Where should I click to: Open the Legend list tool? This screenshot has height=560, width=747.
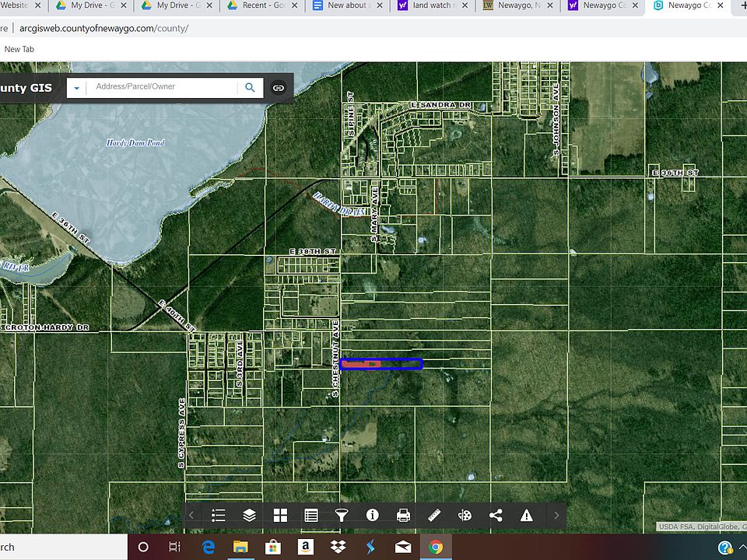click(x=219, y=515)
